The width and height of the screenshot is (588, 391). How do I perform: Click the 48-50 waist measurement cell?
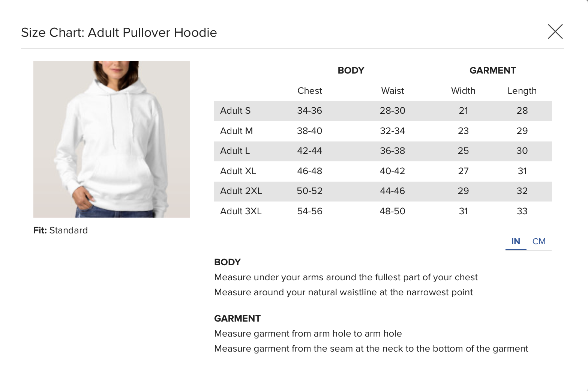[392, 211]
